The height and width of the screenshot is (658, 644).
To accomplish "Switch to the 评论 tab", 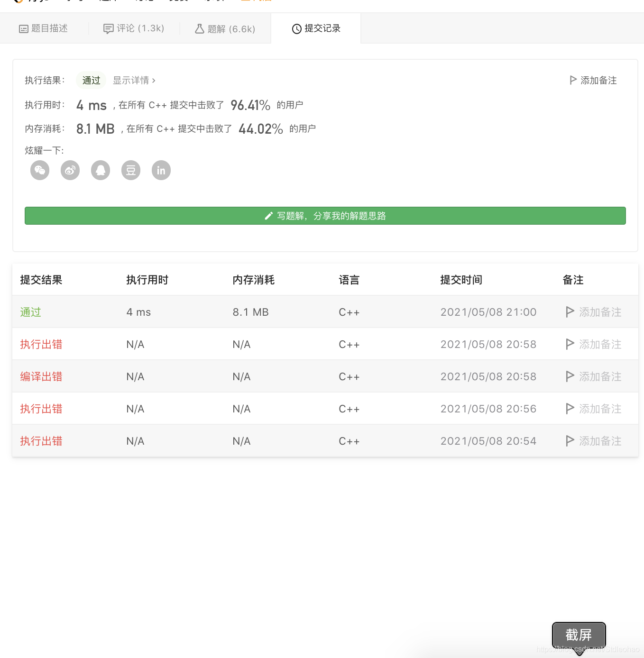I will click(x=134, y=28).
